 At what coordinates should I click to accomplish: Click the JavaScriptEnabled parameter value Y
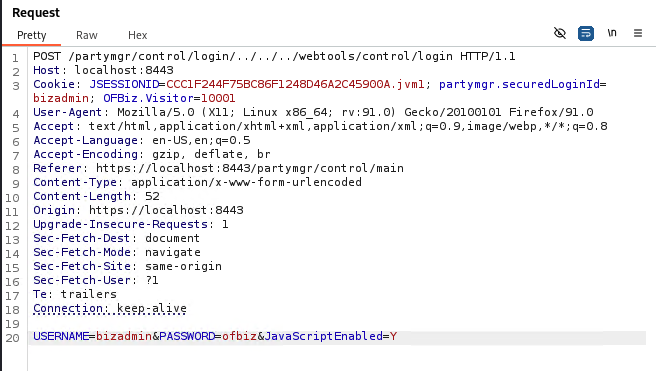(393, 336)
